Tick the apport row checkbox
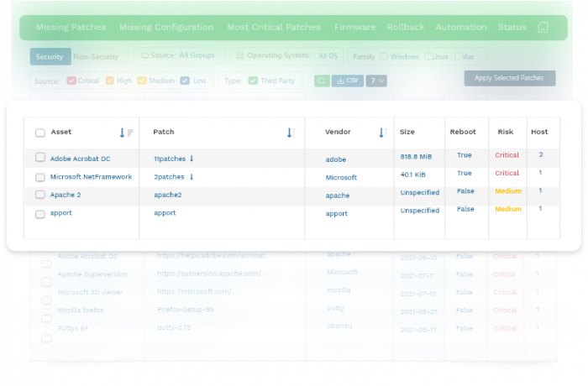This screenshot has width=588, height=386. tap(40, 214)
